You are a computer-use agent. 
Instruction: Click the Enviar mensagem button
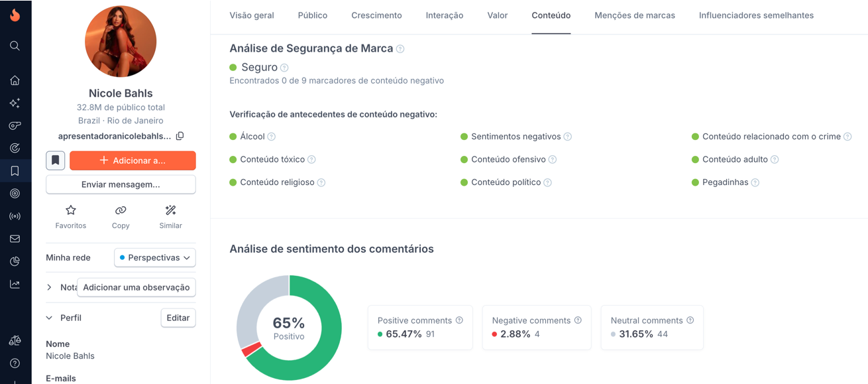(x=121, y=184)
